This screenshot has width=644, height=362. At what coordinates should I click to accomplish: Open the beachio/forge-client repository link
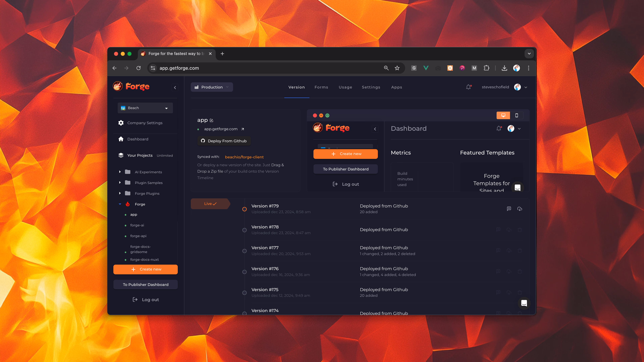[x=244, y=157]
